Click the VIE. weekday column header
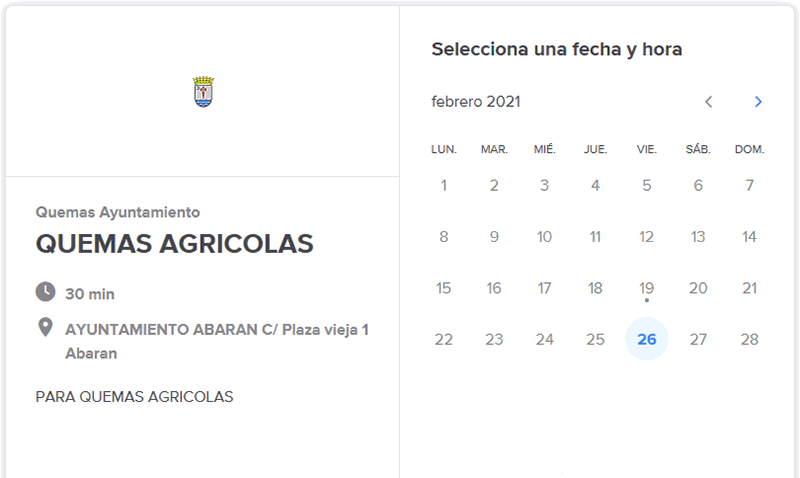Image resolution: width=800 pixels, height=478 pixels. [646, 149]
